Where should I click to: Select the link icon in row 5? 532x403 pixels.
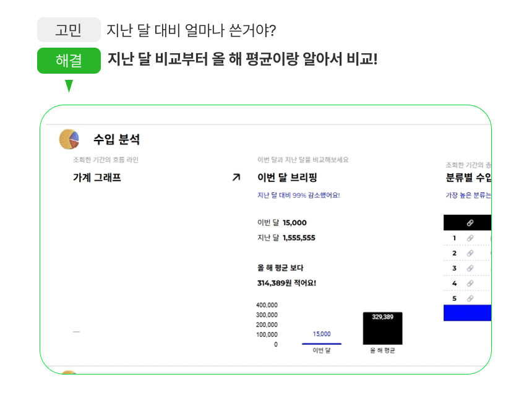[x=470, y=298]
